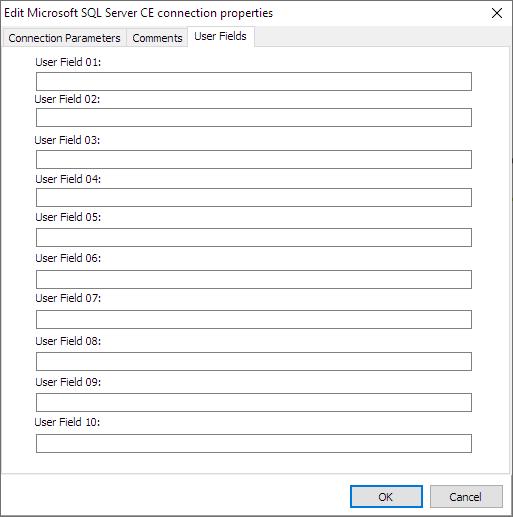
Task: Select the User Field 04 text field
Action: 254,197
